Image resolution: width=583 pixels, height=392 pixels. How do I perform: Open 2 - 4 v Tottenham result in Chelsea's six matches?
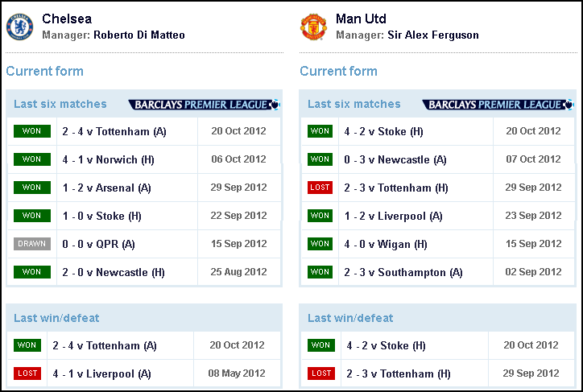[114, 131]
